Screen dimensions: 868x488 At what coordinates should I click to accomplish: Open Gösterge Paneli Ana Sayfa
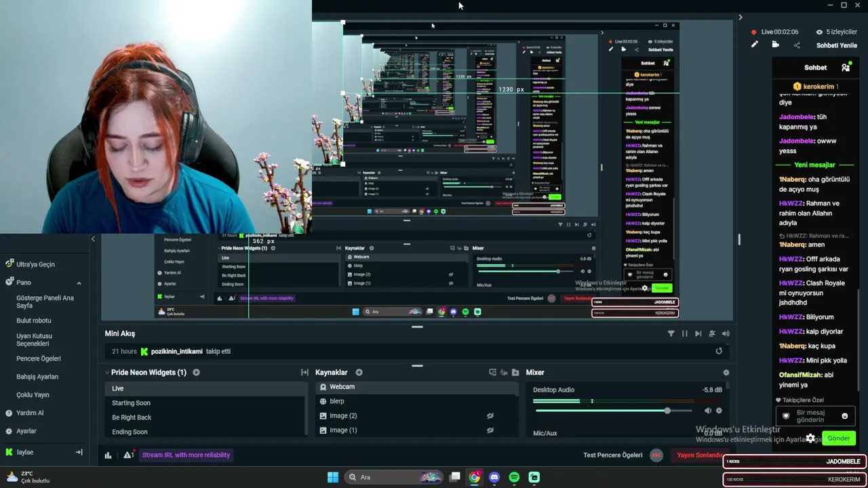(45, 302)
